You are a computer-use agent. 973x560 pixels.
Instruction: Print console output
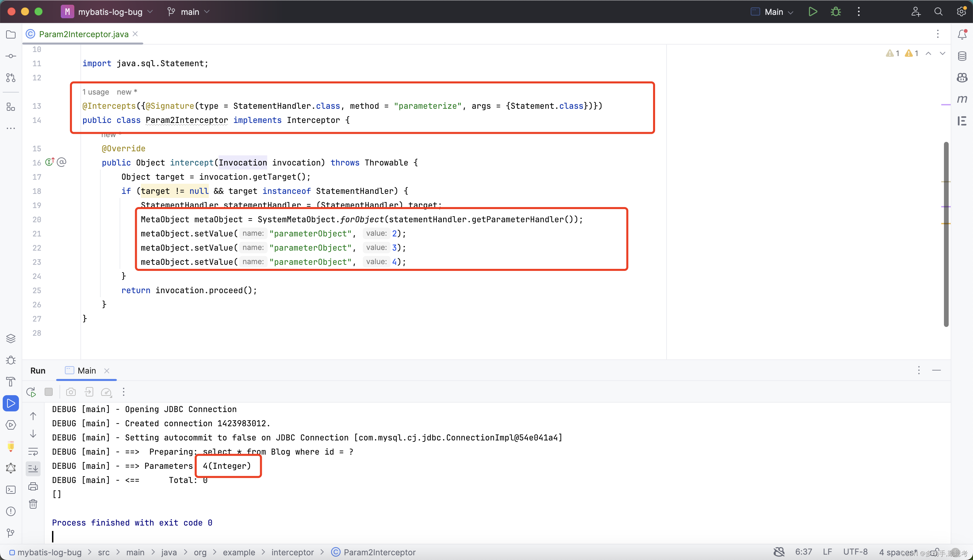click(x=33, y=487)
